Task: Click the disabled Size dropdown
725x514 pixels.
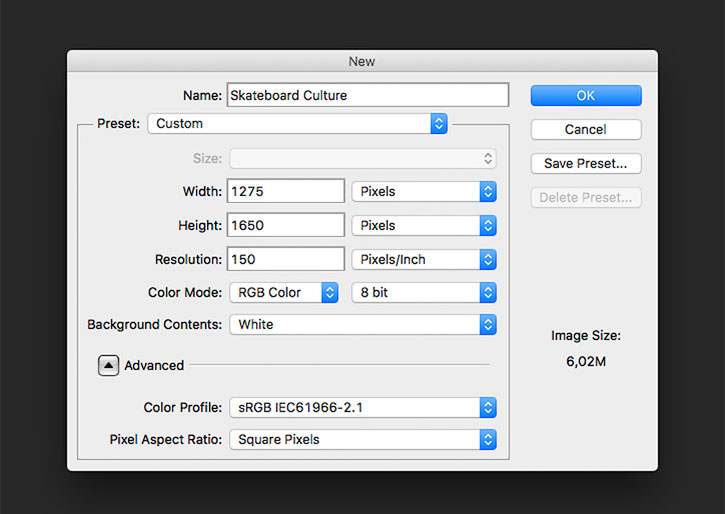Action: tap(363, 159)
